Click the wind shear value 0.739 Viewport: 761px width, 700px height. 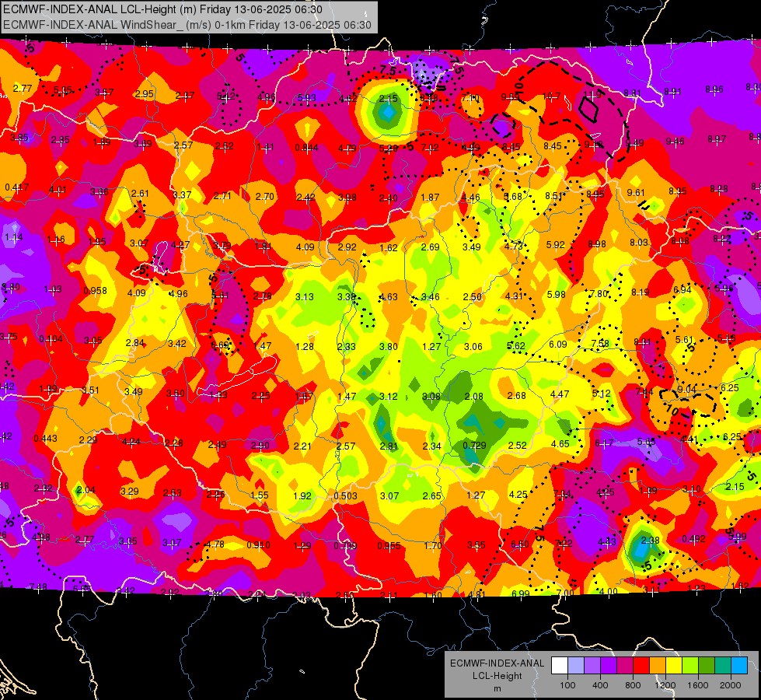tap(345, 546)
